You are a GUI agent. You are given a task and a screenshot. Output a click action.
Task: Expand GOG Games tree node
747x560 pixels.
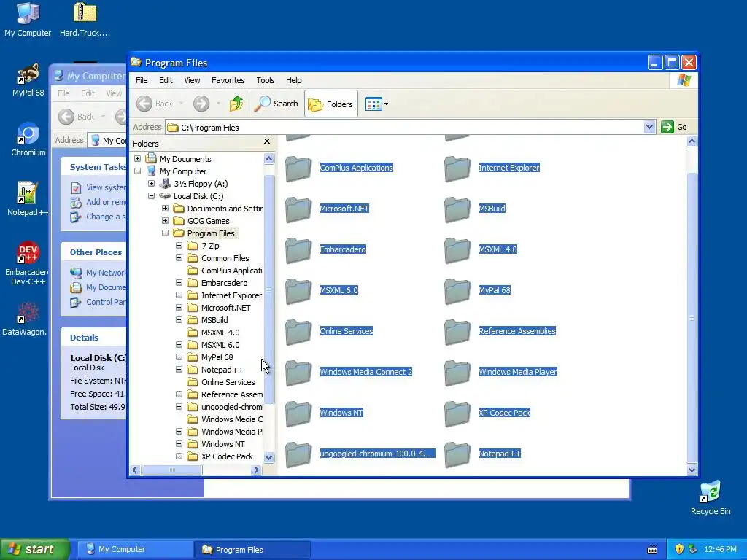pyautogui.click(x=166, y=220)
